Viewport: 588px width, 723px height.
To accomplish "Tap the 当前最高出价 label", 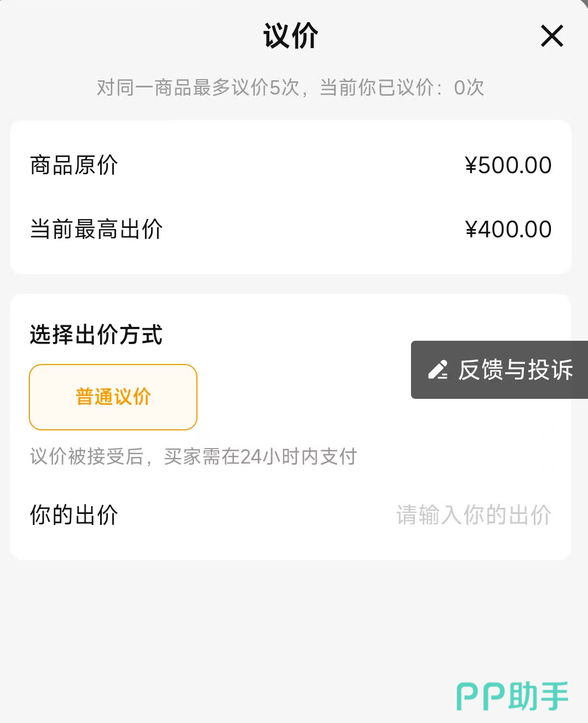I will coord(96,229).
